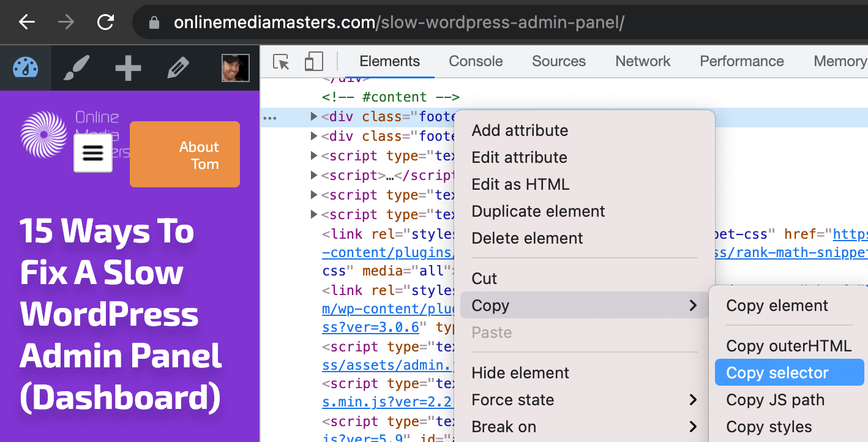View site info via the padlock icon
Image resolution: width=868 pixels, height=442 pixels.
click(154, 23)
